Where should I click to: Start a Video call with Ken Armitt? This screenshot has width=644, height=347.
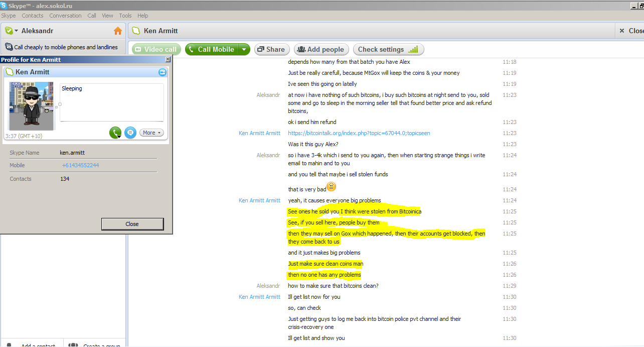[x=156, y=49]
